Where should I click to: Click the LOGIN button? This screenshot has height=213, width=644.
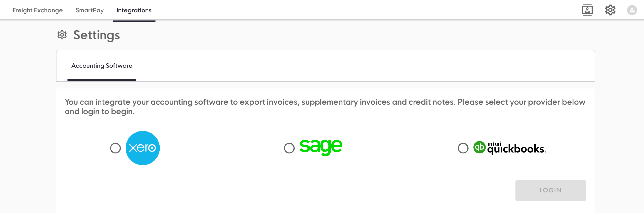click(551, 190)
